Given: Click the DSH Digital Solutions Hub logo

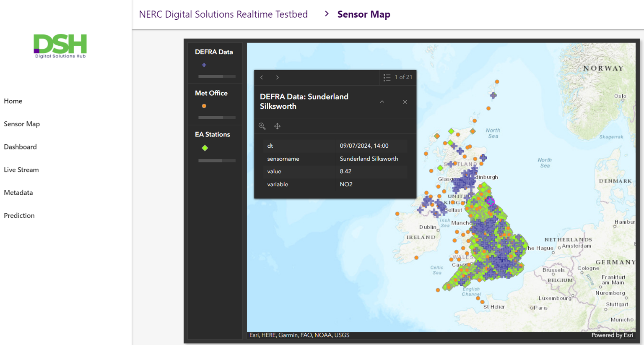Looking at the screenshot, I should [60, 46].
